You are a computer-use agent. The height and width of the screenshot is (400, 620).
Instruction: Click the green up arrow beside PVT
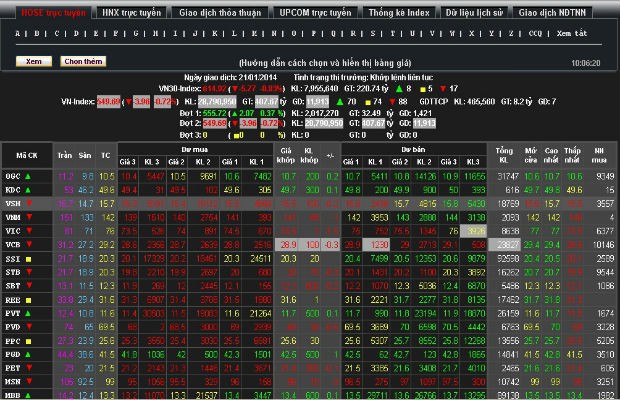click(28, 314)
